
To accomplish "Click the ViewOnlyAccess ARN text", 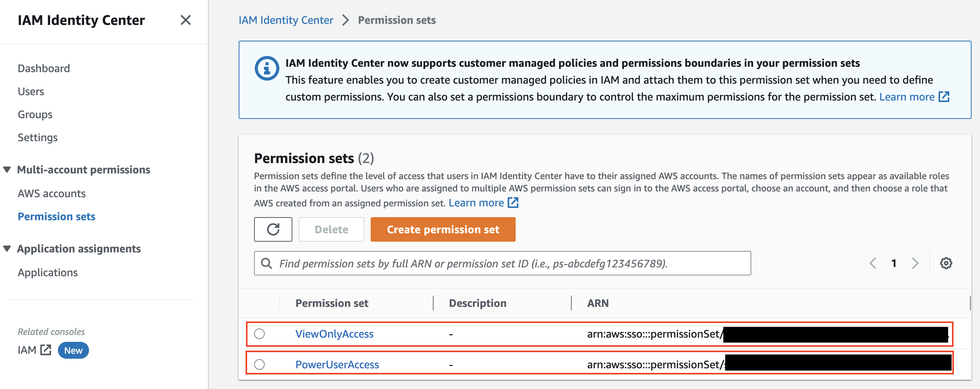I will pos(655,334).
